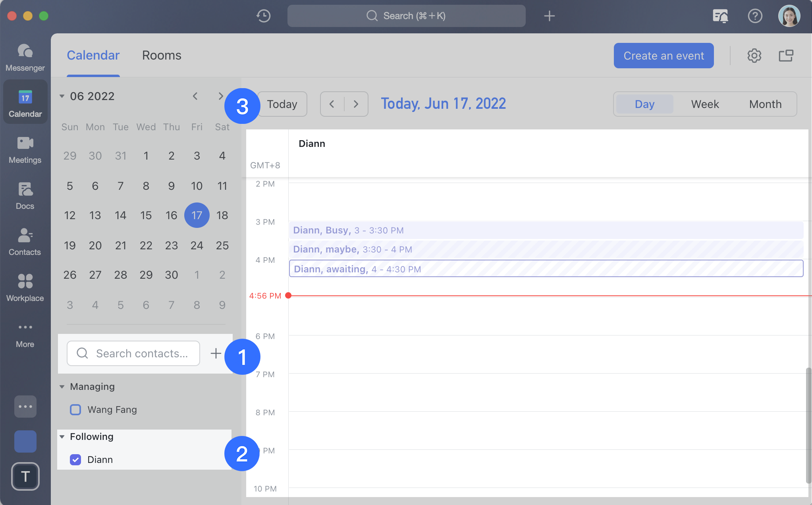
Task: Uncheck the Diann calendar checkbox
Action: click(x=75, y=459)
